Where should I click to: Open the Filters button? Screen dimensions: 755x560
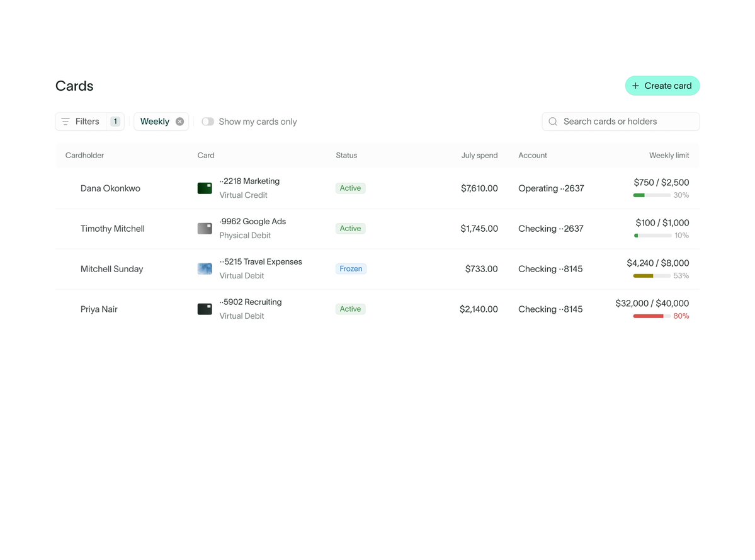[x=89, y=122]
